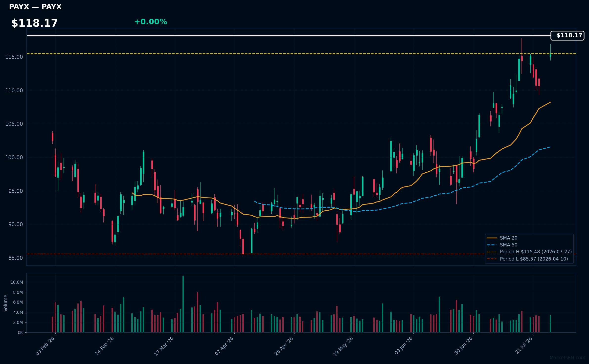The image size is (589, 364).
Task: Click the 90.00 price axis label
Action: click(16, 224)
